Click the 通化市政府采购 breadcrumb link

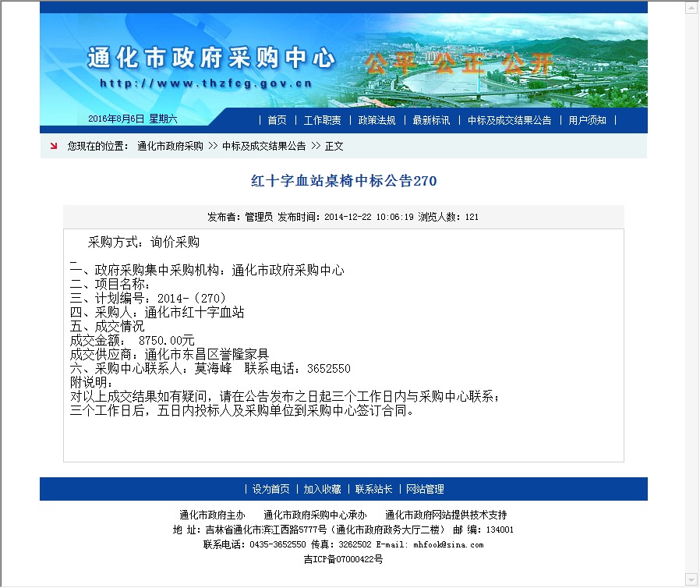(x=170, y=146)
